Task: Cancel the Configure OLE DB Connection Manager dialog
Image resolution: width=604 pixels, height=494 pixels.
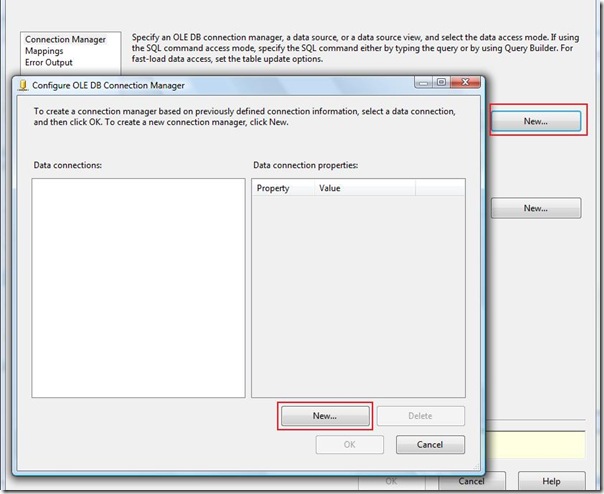Action: pyautogui.click(x=430, y=445)
